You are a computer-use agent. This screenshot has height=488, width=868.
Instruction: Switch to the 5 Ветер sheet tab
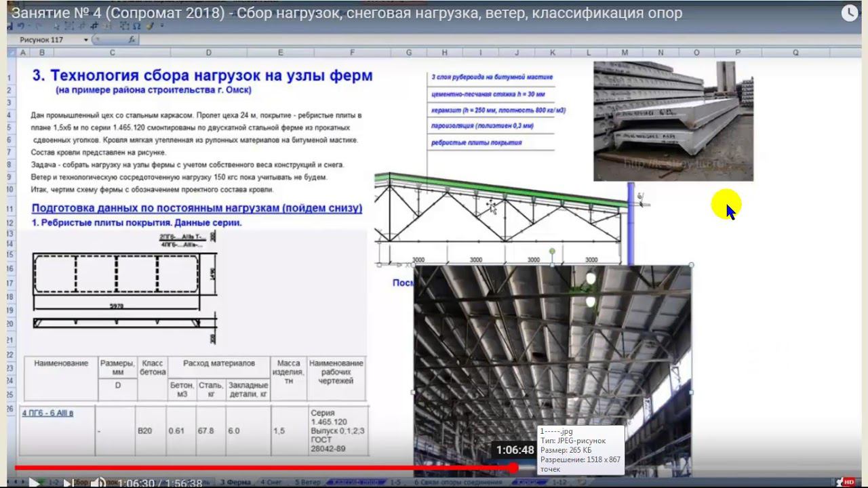pos(309,482)
